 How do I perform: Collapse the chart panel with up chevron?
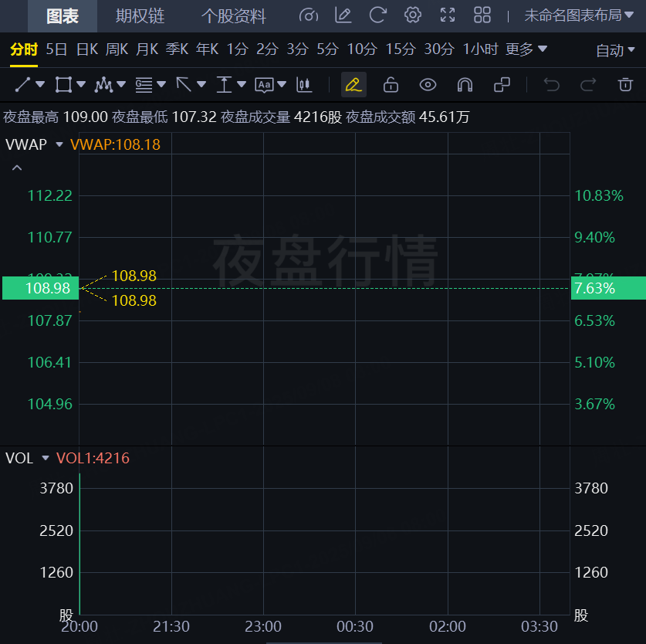[17, 168]
